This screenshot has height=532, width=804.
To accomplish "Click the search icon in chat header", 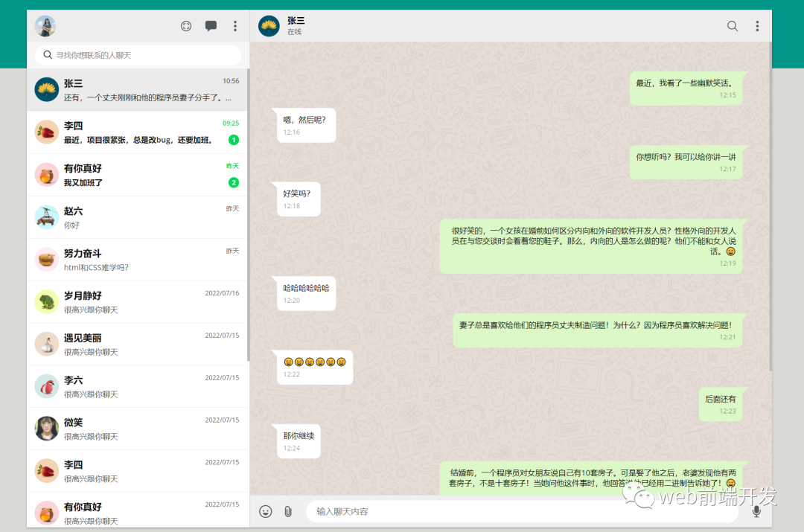I will [x=733, y=26].
